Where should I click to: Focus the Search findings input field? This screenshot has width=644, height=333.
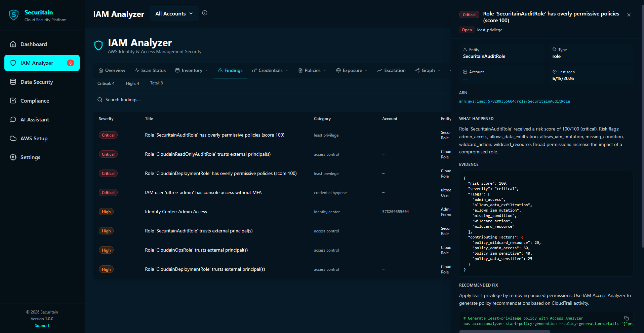[x=272, y=100]
